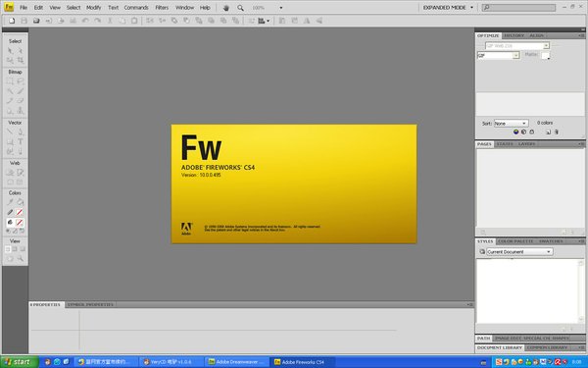Switch to Full Screen with Menus mode
Screen dimensions: 588x368
coord(15,249)
